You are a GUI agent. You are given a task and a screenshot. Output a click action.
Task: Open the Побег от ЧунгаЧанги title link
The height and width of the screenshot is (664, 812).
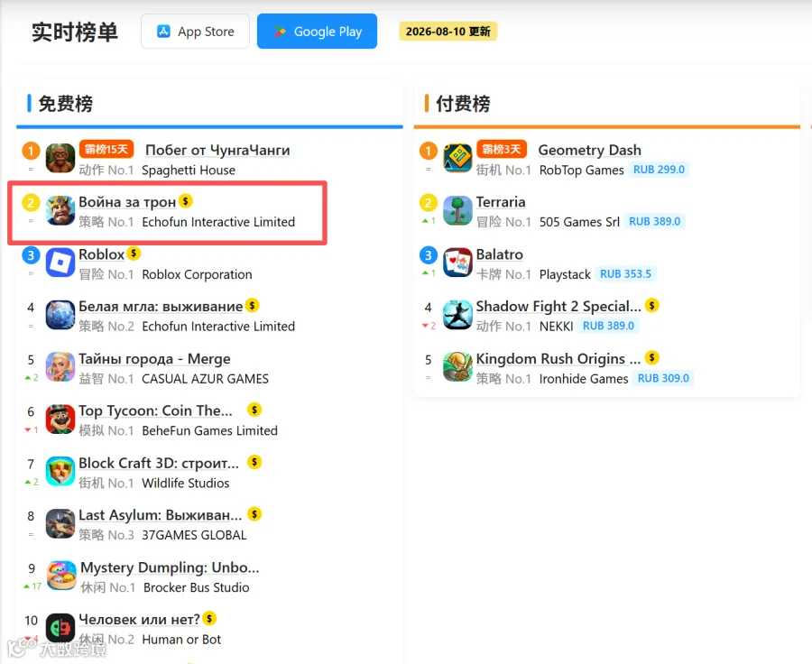[x=217, y=150]
